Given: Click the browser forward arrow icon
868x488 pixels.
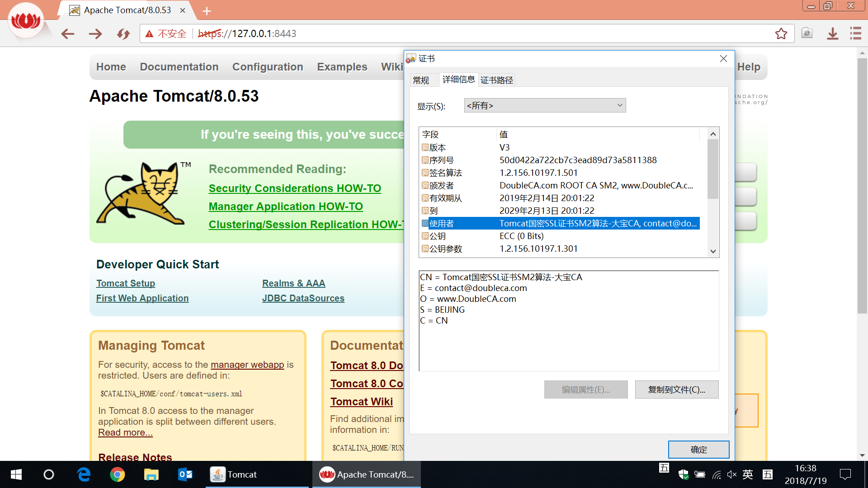Looking at the screenshot, I should click(95, 34).
